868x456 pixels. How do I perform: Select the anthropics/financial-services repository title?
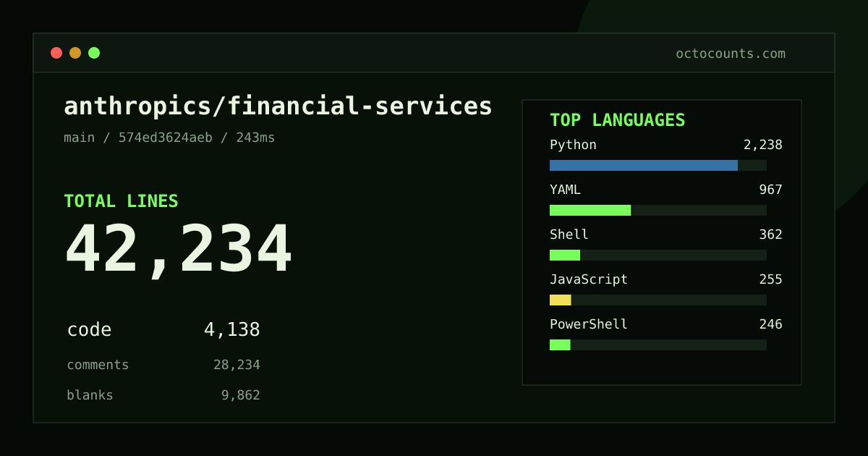point(278,106)
